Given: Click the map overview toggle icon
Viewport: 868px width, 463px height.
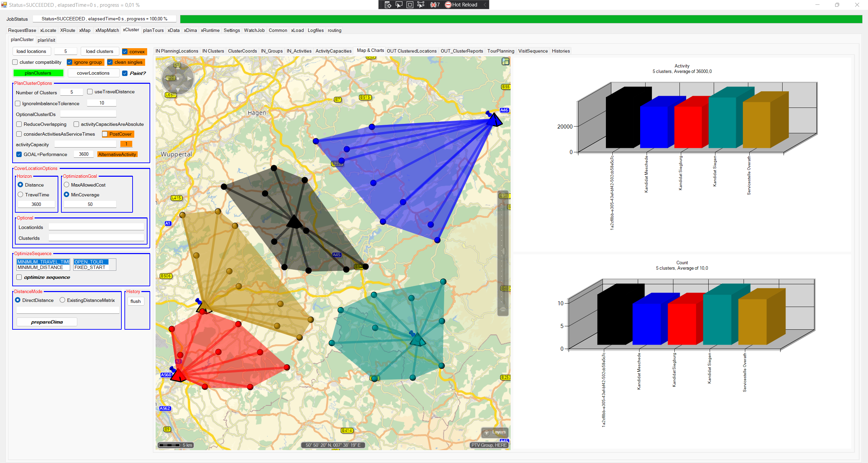Looking at the screenshot, I should pyautogui.click(x=505, y=61).
